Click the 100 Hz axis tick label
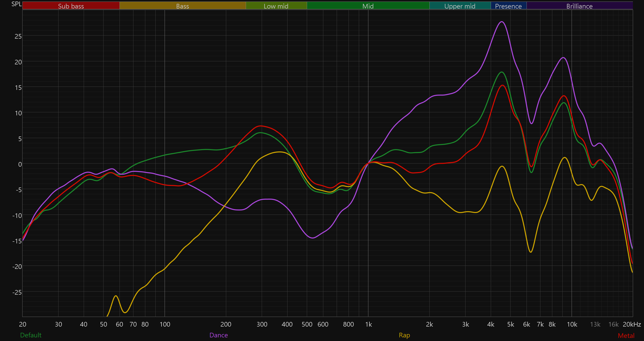This screenshot has width=644, height=341. (x=165, y=324)
